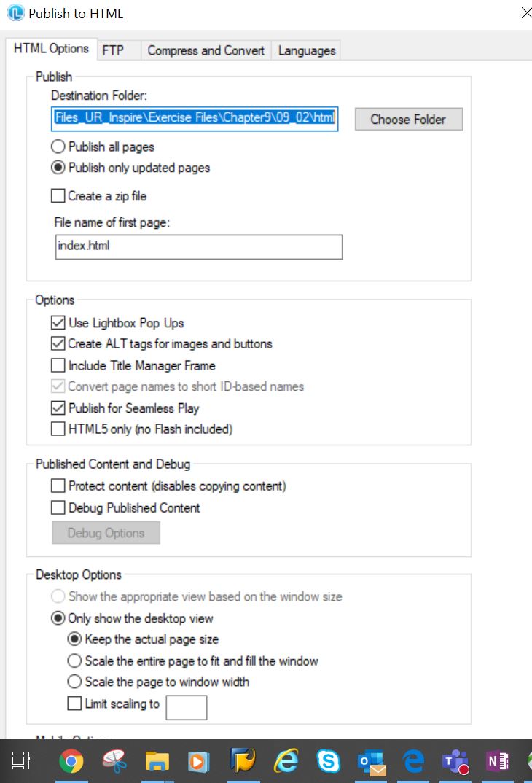The height and width of the screenshot is (783, 532).
Task: Enable Protect content checkbox
Action: click(x=58, y=486)
